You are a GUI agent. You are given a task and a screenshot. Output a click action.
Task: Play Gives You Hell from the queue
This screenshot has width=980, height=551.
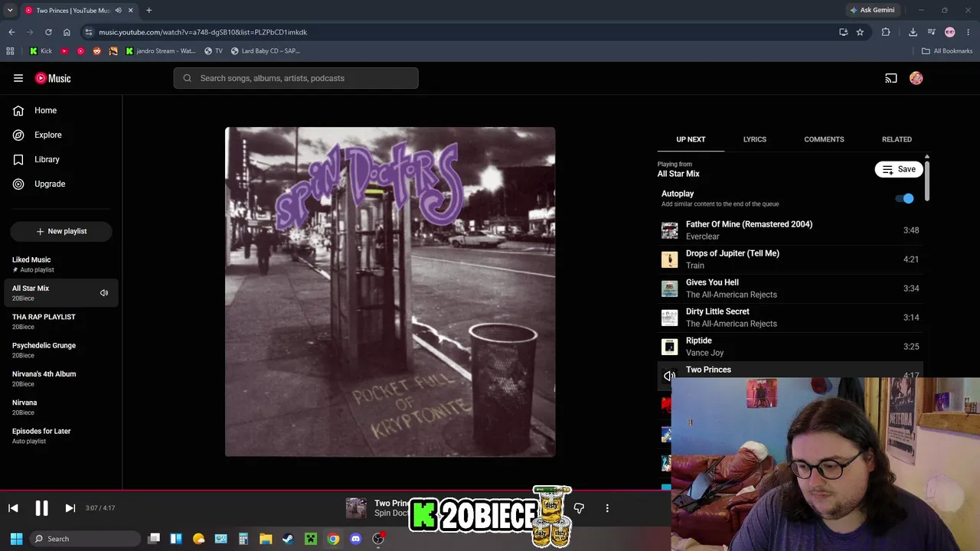pos(790,289)
